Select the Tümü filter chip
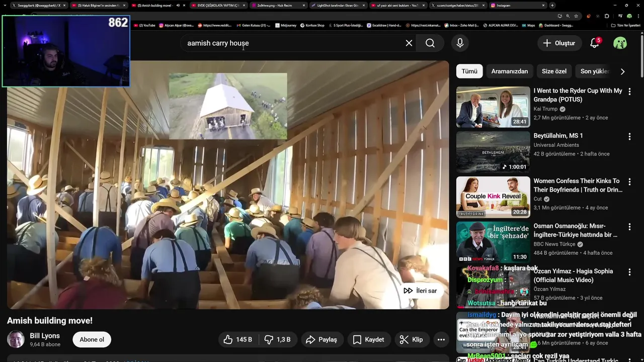Image resolution: width=644 pixels, height=362 pixels. tap(469, 71)
